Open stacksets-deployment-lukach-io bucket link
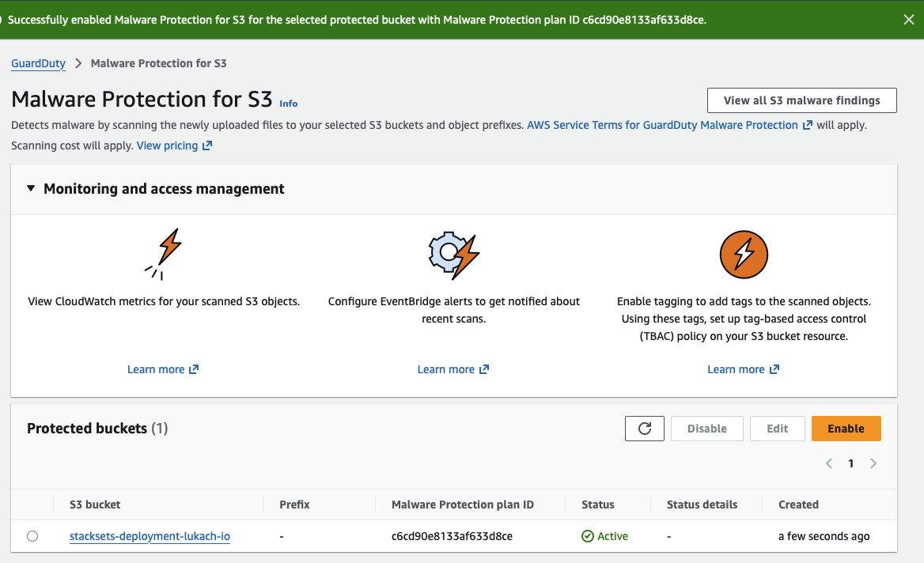Image resolution: width=924 pixels, height=563 pixels. click(150, 536)
